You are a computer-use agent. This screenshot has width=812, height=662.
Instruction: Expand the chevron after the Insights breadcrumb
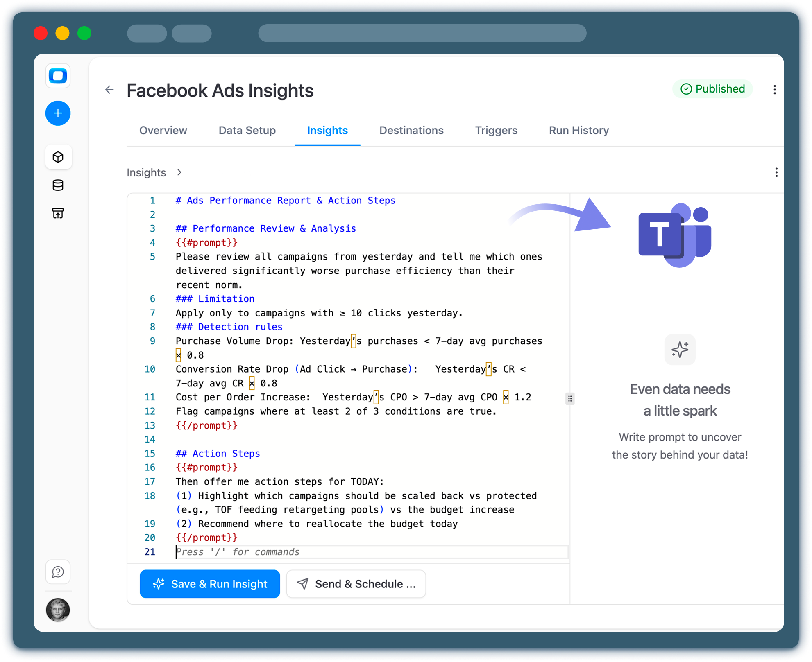[179, 173]
